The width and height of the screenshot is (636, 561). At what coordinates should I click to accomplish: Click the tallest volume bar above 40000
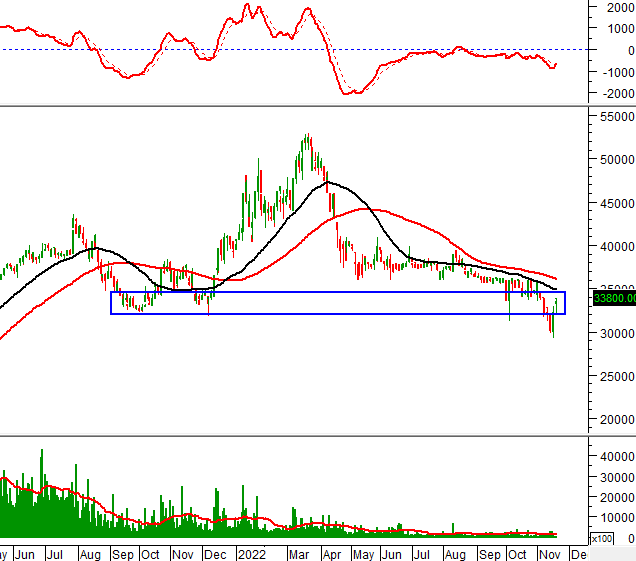(x=41, y=452)
